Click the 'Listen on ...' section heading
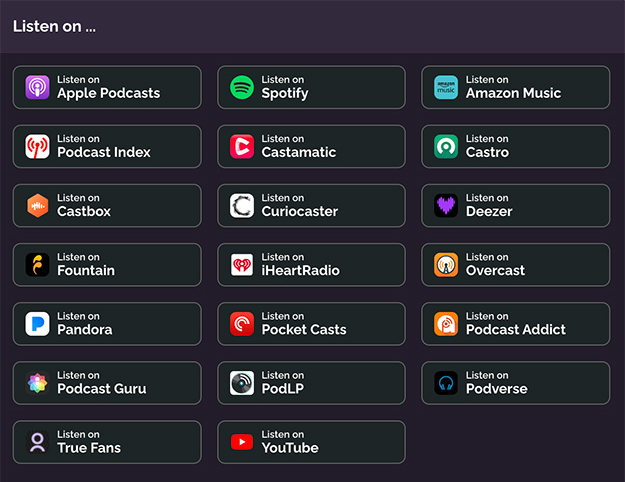This screenshot has height=482, width=625. [54, 26]
